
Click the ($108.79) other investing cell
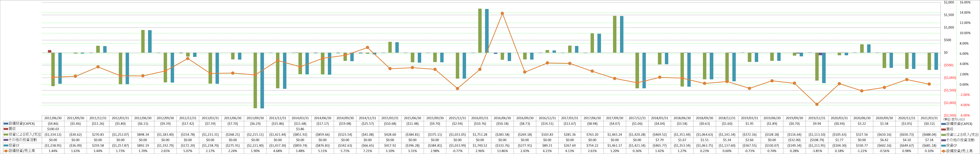[817, 140]
